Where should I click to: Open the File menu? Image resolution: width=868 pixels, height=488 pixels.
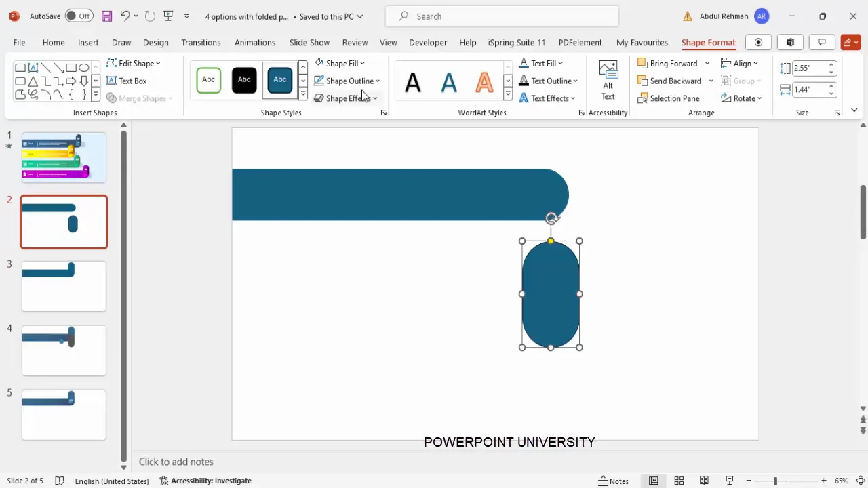[19, 42]
